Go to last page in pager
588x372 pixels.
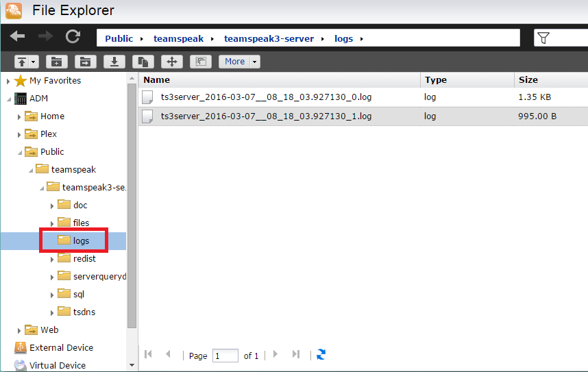[296, 354]
